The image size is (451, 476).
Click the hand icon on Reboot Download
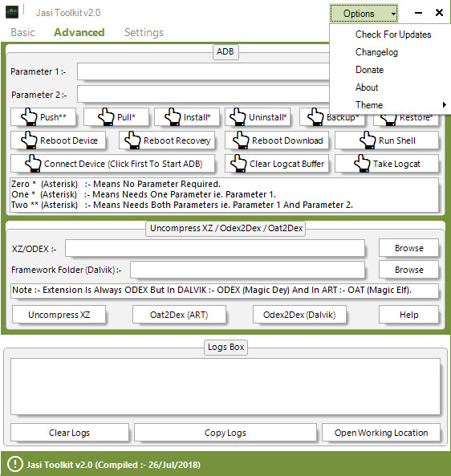tap(241, 140)
